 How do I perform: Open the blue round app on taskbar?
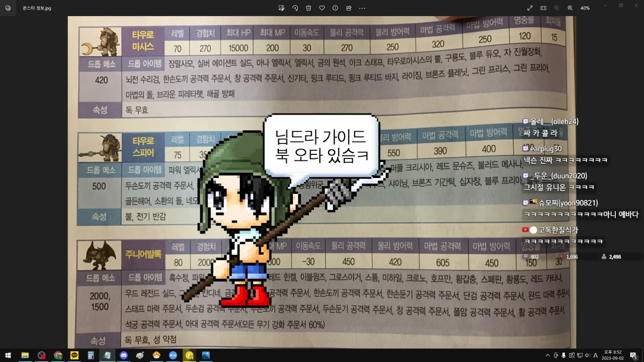coord(173,355)
